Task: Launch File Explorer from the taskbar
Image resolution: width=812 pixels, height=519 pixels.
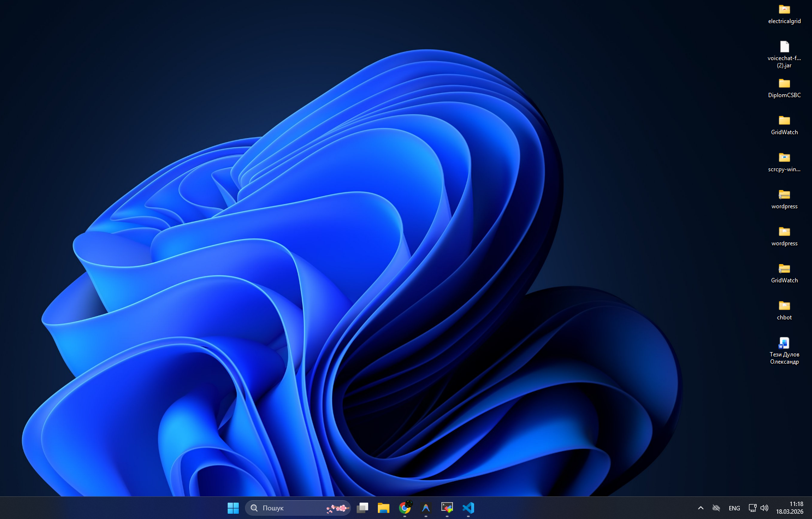Action: point(384,508)
